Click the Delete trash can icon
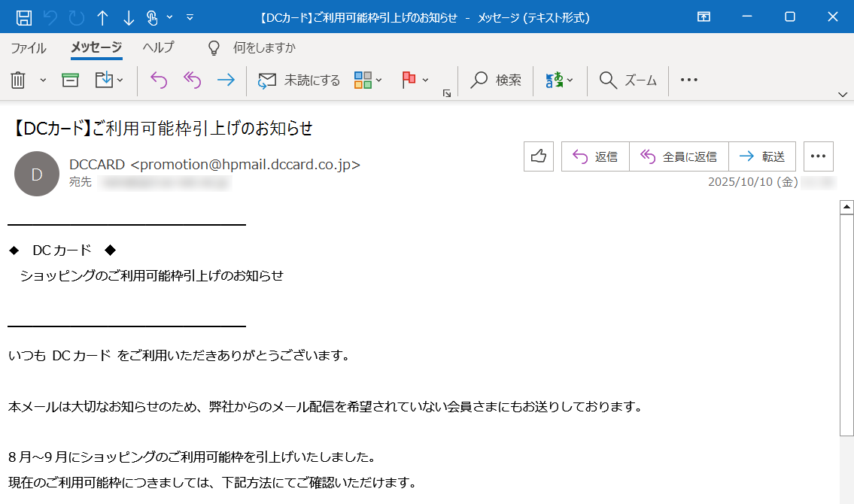 pyautogui.click(x=18, y=80)
